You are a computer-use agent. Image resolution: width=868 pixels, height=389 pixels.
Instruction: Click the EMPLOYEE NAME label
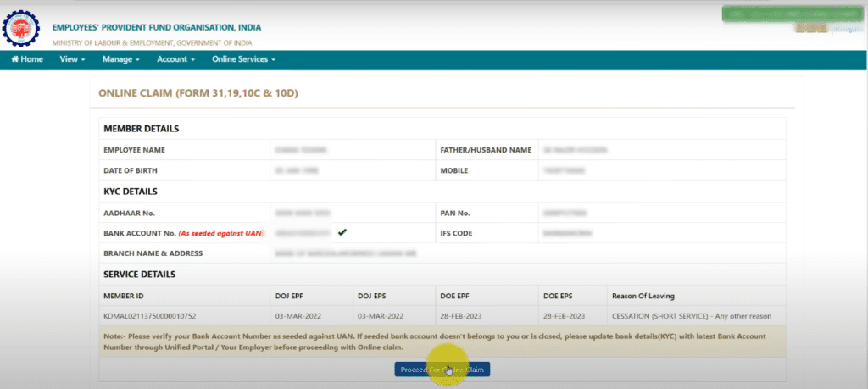pos(135,150)
